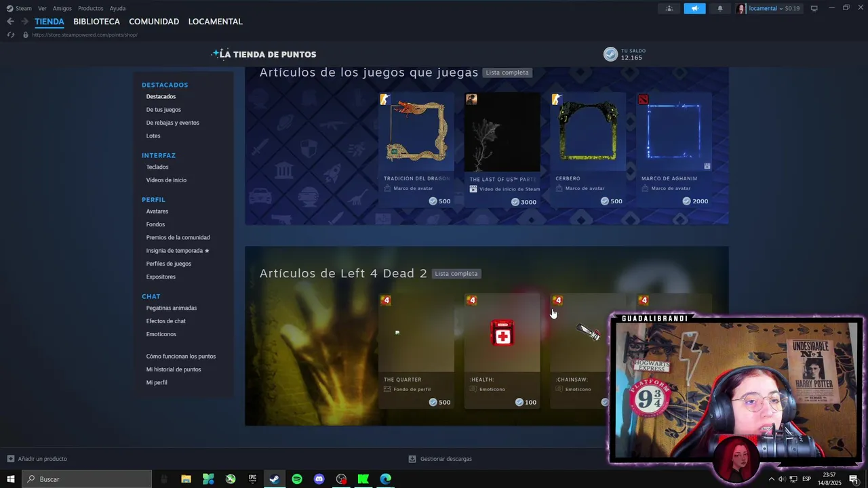Open Microsoft Edge from the taskbar
The width and height of the screenshot is (868, 488).
coord(386,479)
